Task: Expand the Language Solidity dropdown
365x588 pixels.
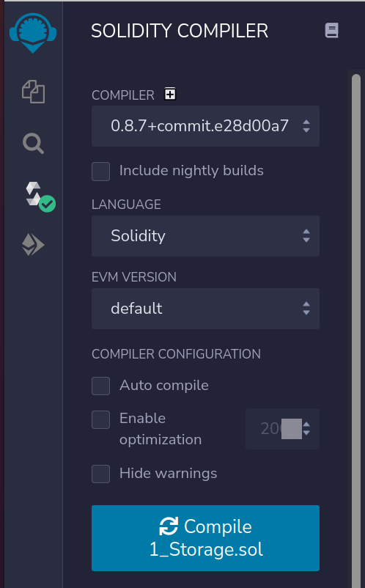Action: point(205,236)
